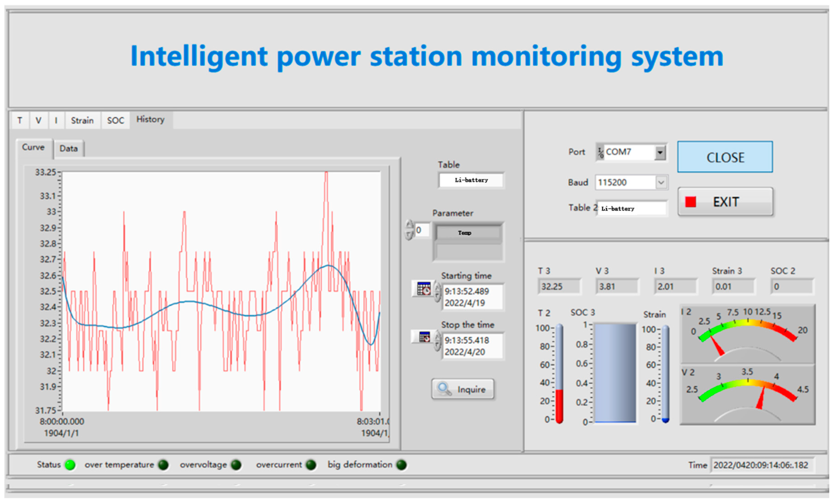Click the overcurrent indicator LED
The width and height of the screenshot is (833, 504).
(x=311, y=465)
